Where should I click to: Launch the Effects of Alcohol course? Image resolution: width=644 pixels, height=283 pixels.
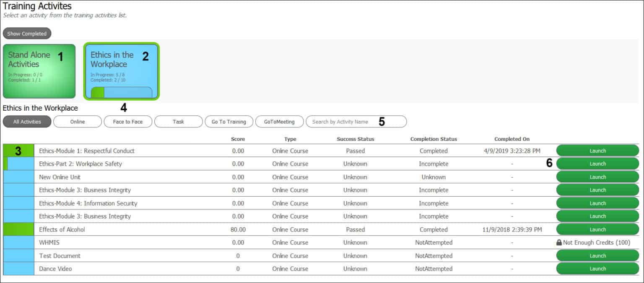(597, 229)
